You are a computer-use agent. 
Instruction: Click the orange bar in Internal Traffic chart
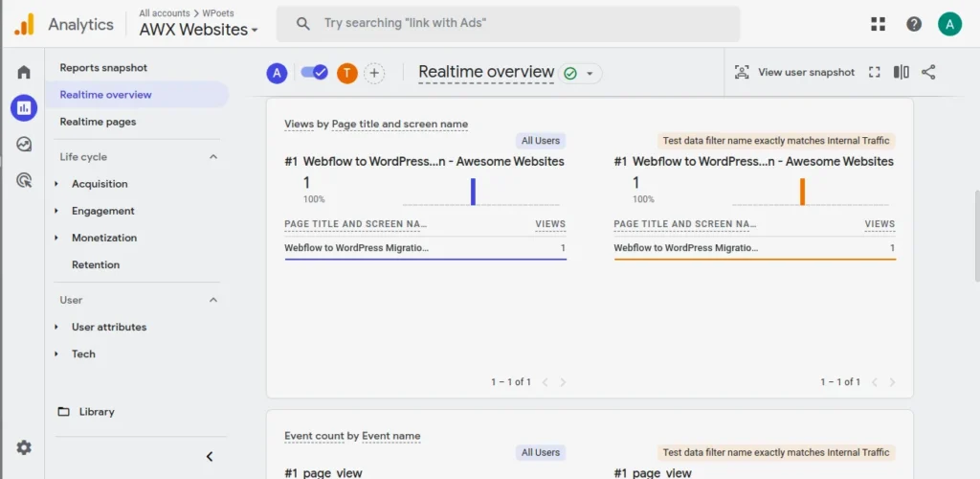tap(803, 192)
